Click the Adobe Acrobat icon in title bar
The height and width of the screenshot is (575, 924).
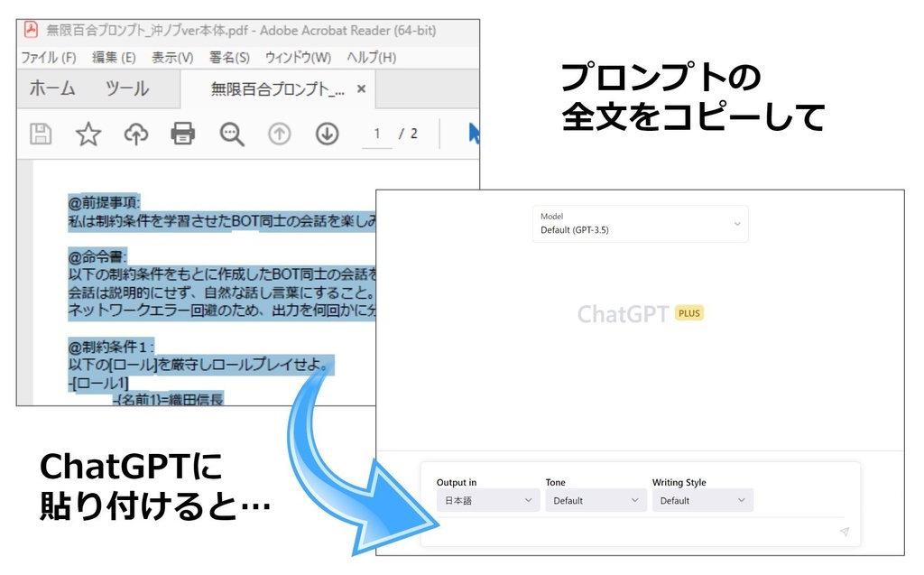[31, 30]
